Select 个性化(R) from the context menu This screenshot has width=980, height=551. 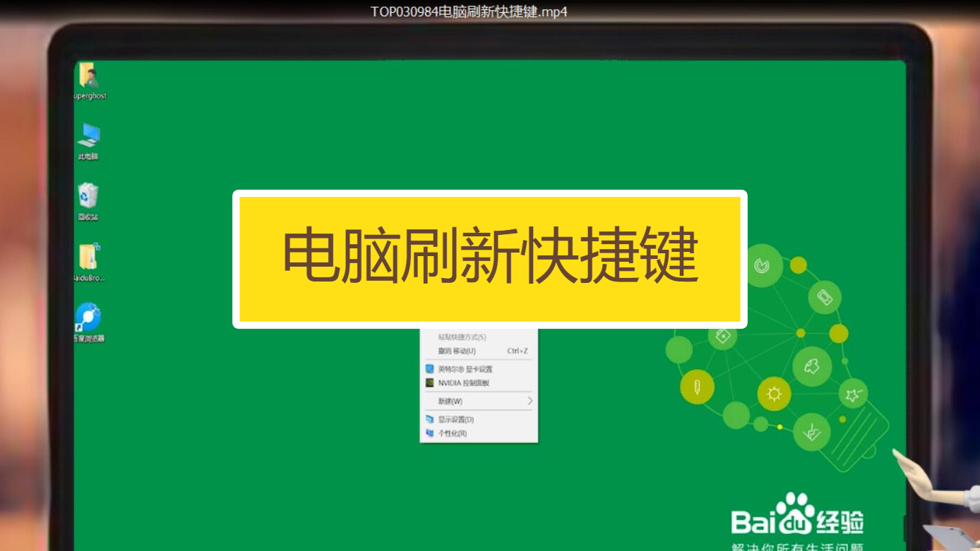point(455,432)
